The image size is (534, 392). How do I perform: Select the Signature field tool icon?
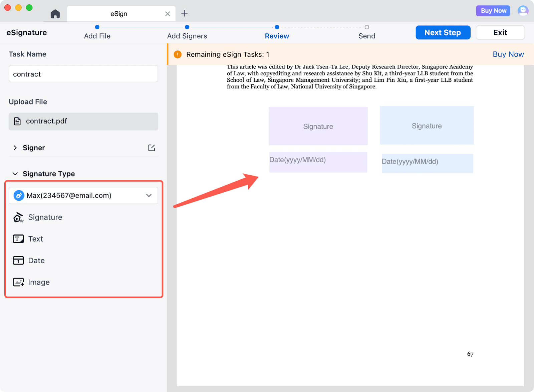(x=18, y=217)
